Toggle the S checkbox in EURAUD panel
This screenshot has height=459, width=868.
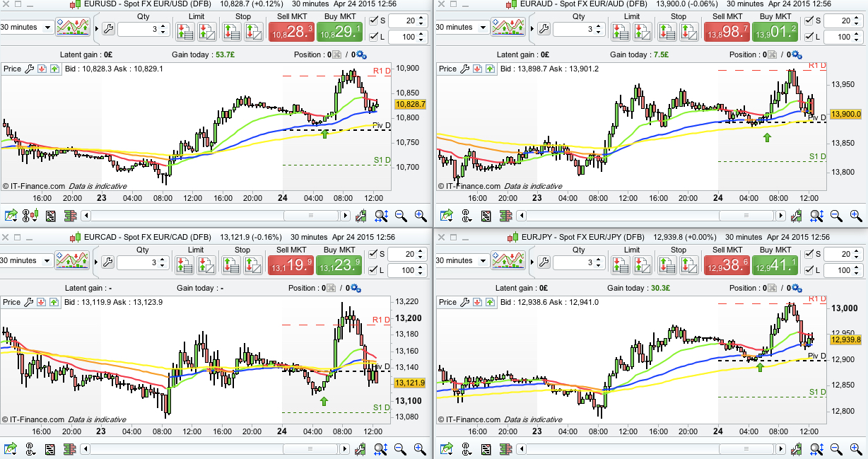click(x=808, y=22)
